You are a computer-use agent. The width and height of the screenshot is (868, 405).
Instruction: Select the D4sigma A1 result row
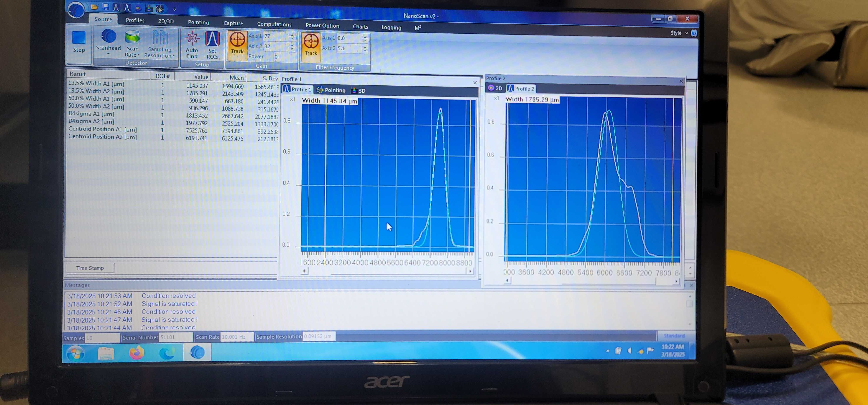point(174,115)
